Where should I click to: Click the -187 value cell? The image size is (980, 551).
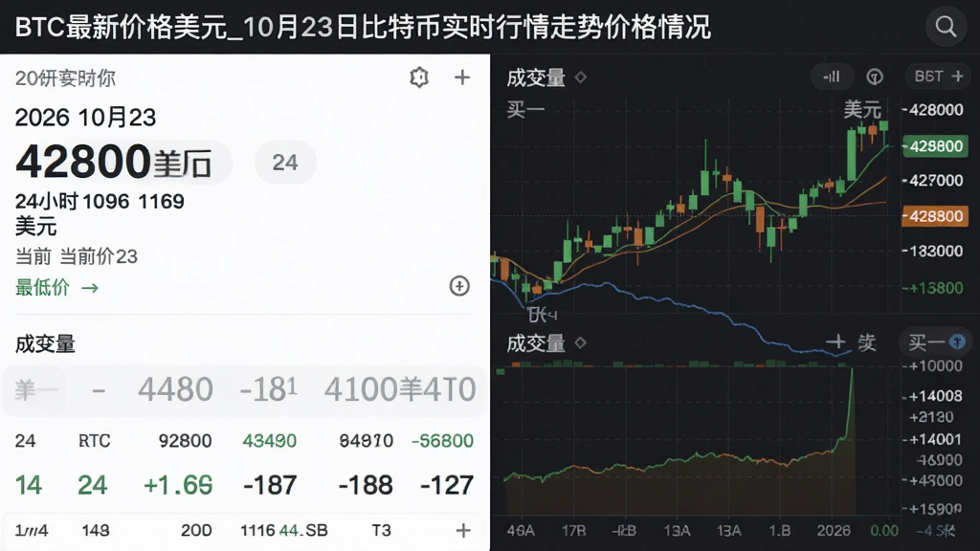pyautogui.click(x=270, y=485)
